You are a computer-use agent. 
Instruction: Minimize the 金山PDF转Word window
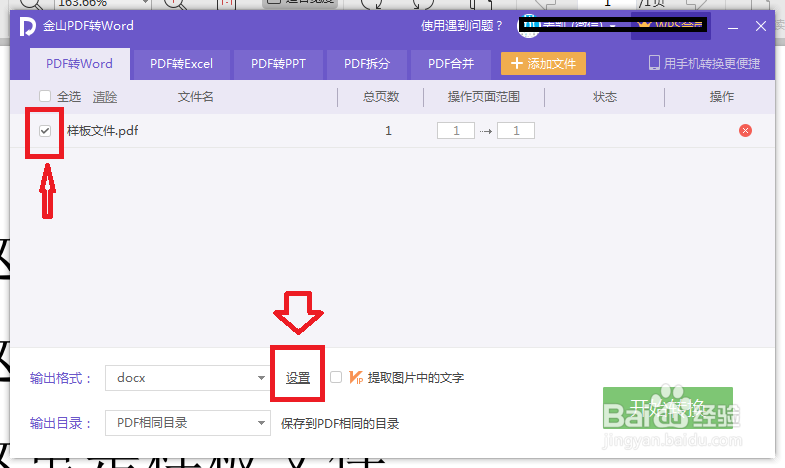pos(732,26)
